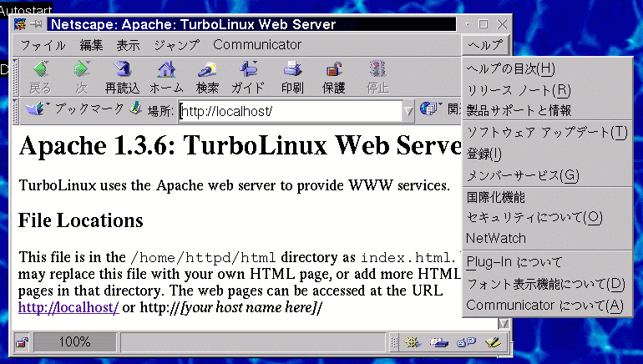The image size is (643, 364).
Task: Click the pin icon in the title bar
Action: pos(36,24)
